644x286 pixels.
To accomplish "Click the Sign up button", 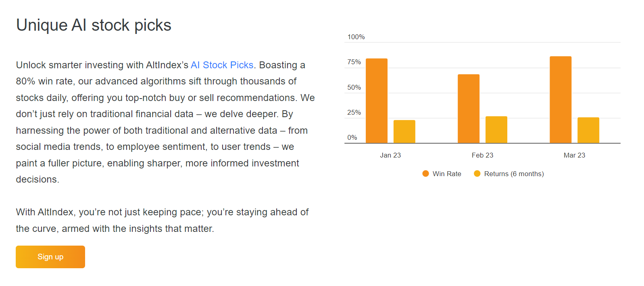I will coord(50,257).
